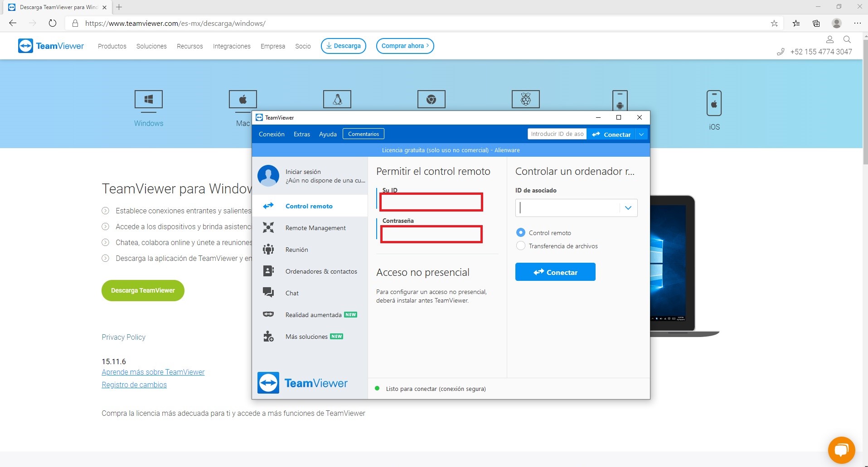
Task: Click the TeamViewer logo at sidebar bottom
Action: click(x=302, y=383)
